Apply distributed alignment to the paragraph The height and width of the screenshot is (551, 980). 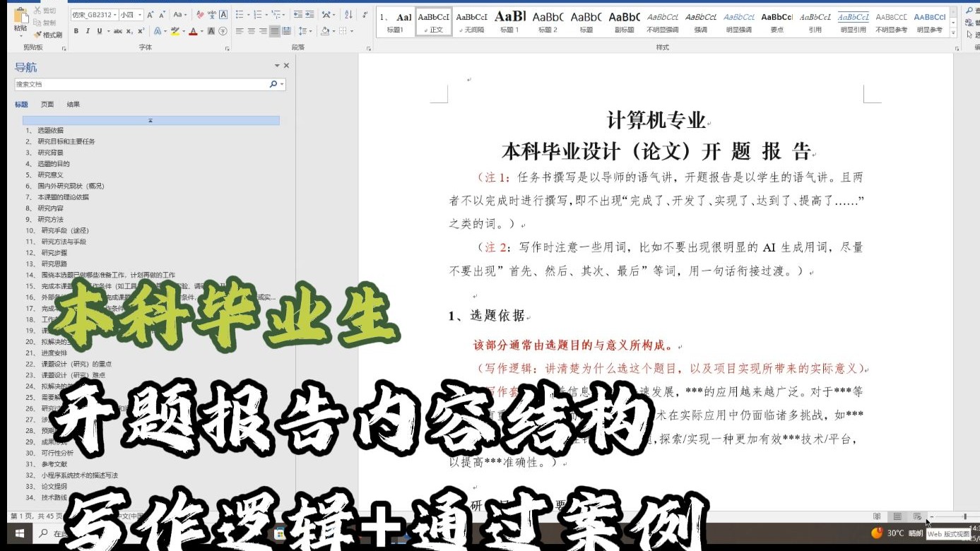pos(287,31)
